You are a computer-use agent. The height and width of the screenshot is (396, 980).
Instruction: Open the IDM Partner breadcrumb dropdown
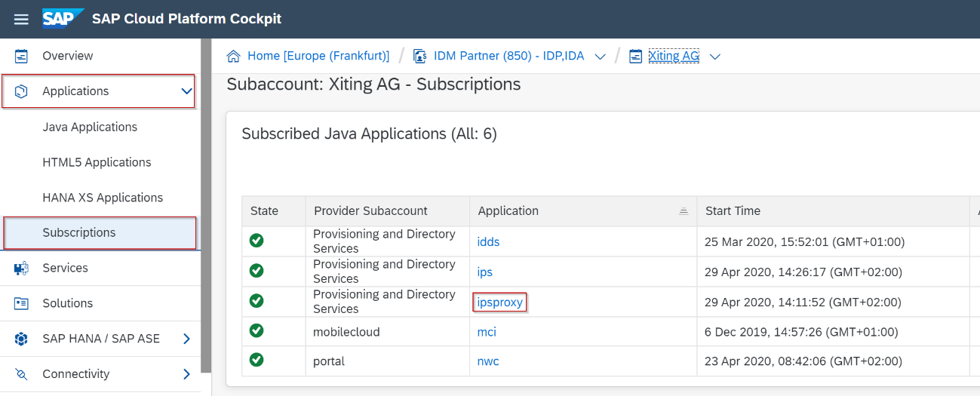point(601,57)
